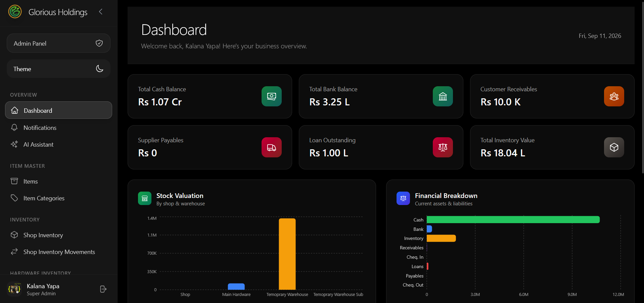This screenshot has height=303, width=644.
Task: Click the red Loans bar in Financial Breakdown
Action: pos(427,266)
